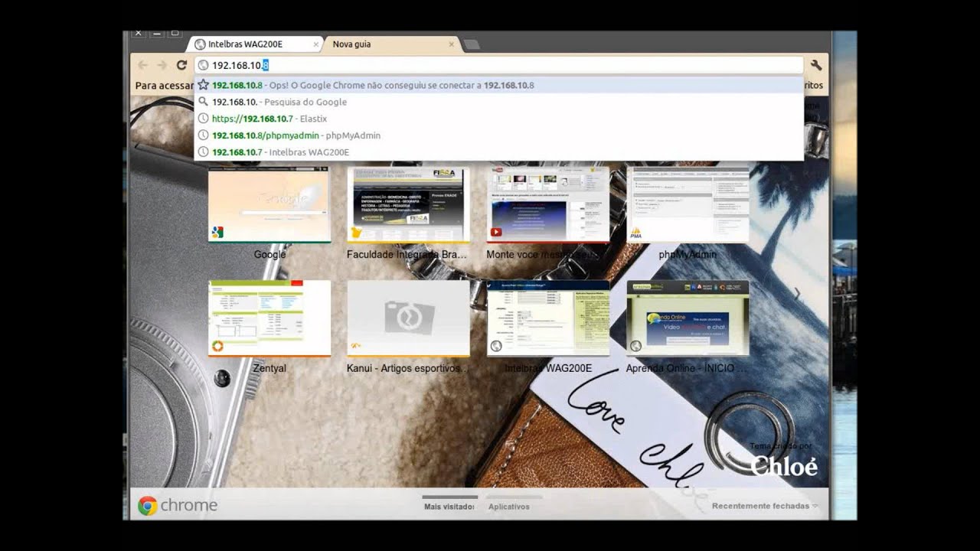This screenshot has width=980, height=551.
Task: Click the magnifier icon in Google search suggestion
Action: point(203,102)
